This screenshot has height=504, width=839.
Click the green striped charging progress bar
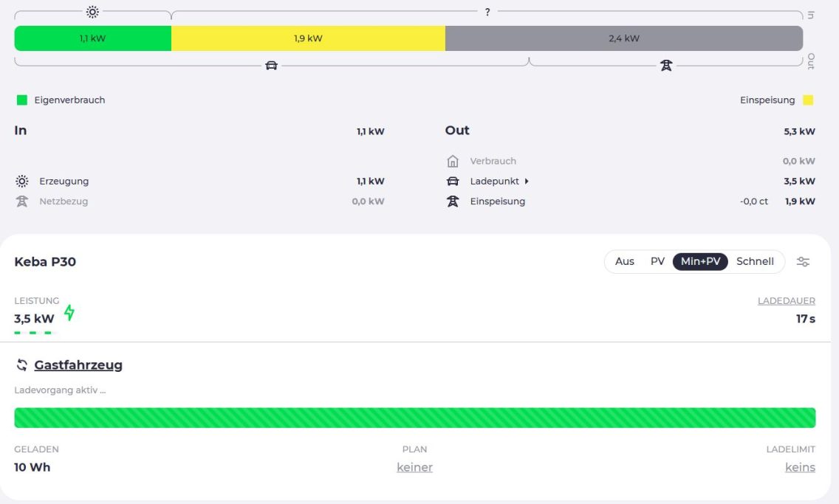click(414, 418)
